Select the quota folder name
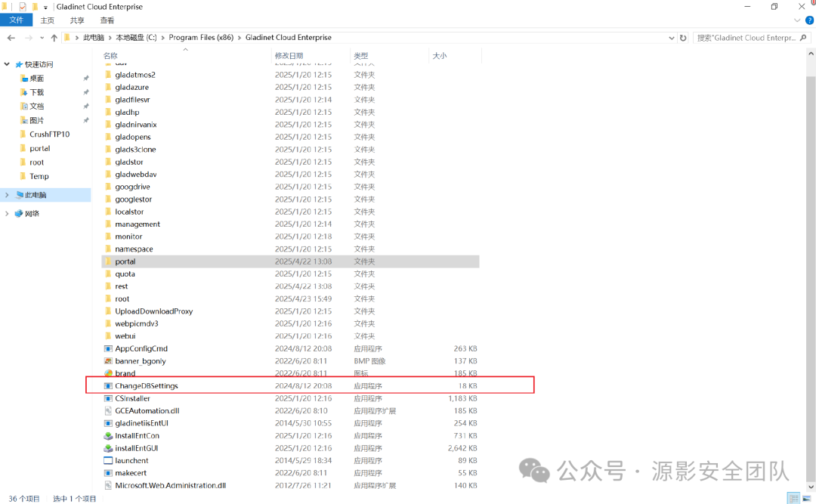816x504 pixels. click(x=125, y=274)
